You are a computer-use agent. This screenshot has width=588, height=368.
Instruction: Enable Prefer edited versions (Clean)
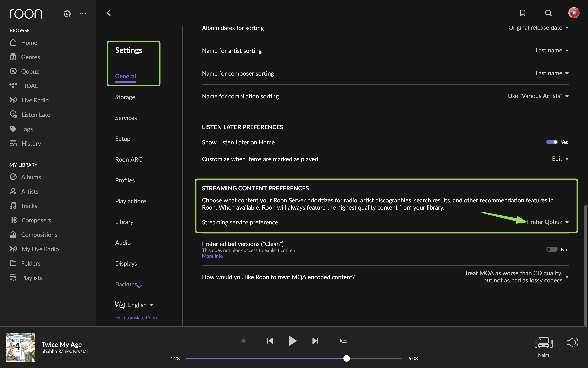(552, 249)
